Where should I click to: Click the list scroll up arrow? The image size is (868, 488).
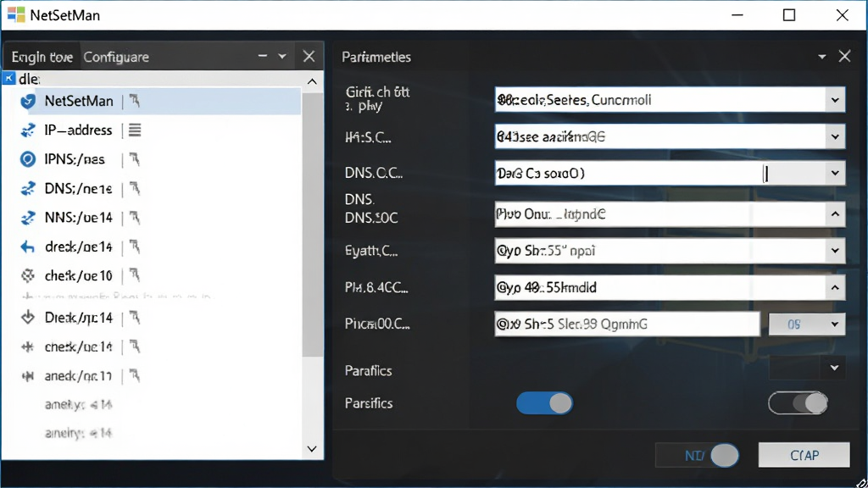click(312, 82)
